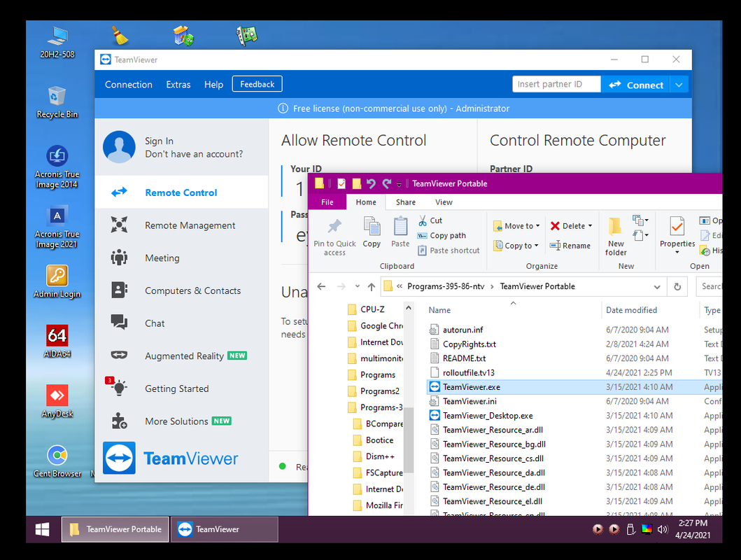Open the Recycle Bin on desktop
Viewport: 741px width, 560px height.
tap(57, 101)
